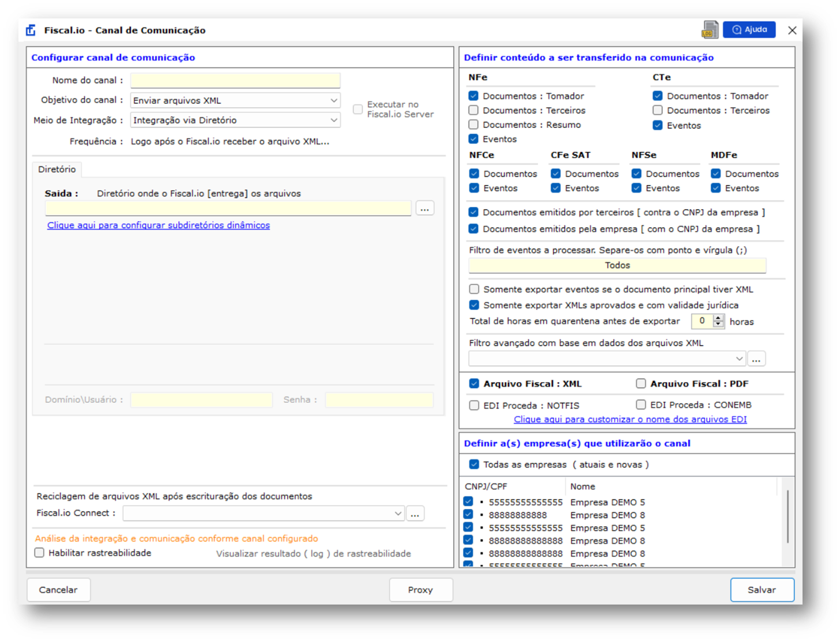Toggle Documentos emitidos pela empresa checkbox

click(473, 229)
